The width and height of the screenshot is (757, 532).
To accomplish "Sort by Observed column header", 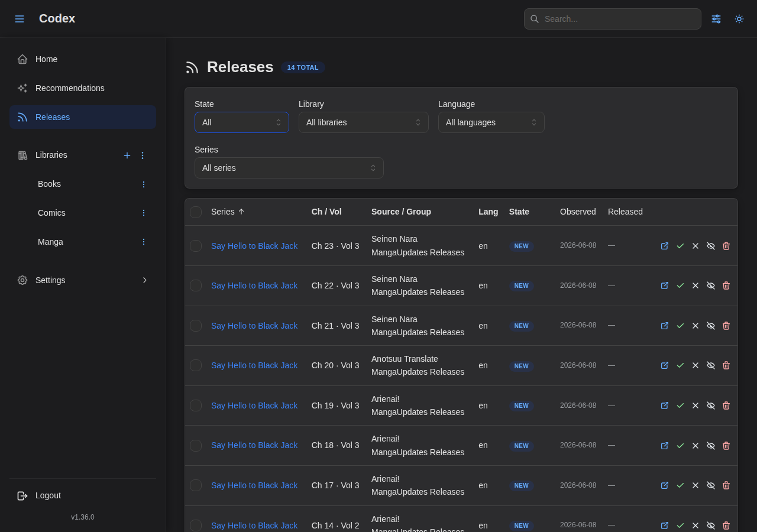I will (x=578, y=212).
